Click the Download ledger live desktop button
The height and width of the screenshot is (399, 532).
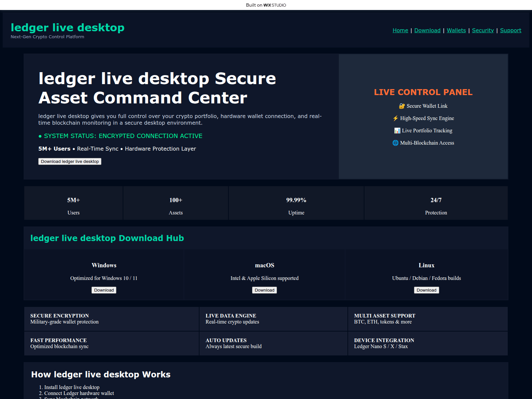(x=70, y=161)
